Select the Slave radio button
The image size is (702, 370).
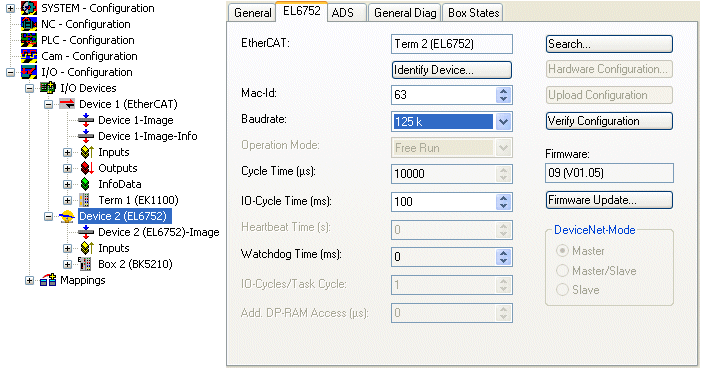[562, 290]
